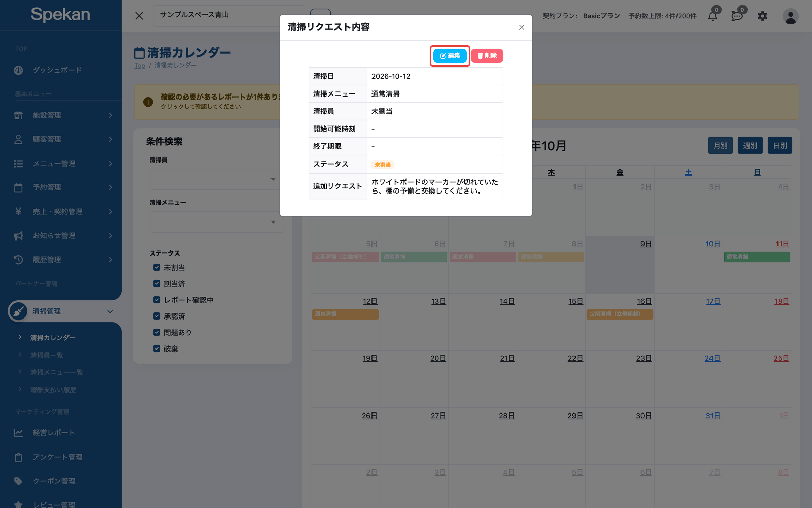Viewport: 812px width, 508px height.
Task: Click the 編集 edit button in the dialog
Action: 450,56
